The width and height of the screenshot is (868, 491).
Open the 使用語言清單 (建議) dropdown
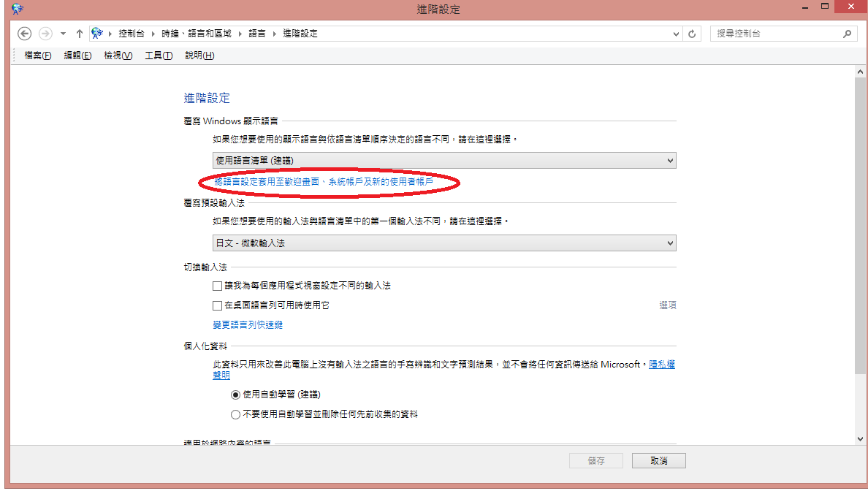coord(443,160)
